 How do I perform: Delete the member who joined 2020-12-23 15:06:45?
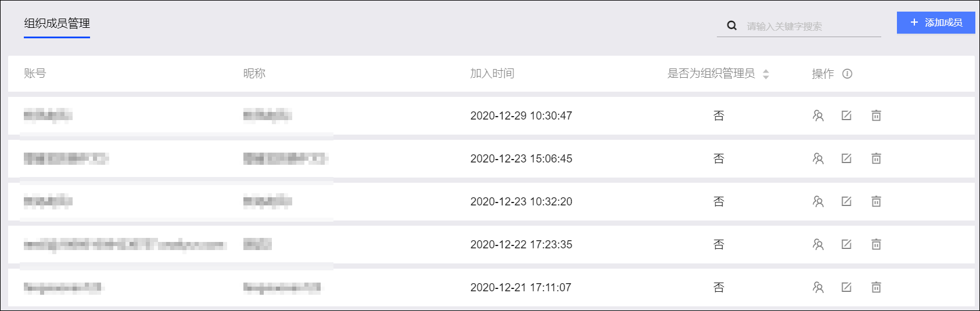tap(876, 158)
